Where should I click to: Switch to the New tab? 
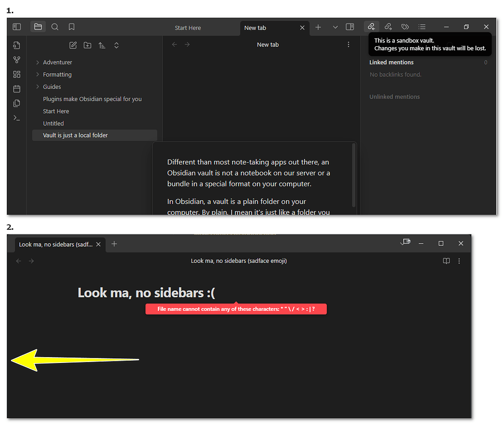(x=255, y=28)
